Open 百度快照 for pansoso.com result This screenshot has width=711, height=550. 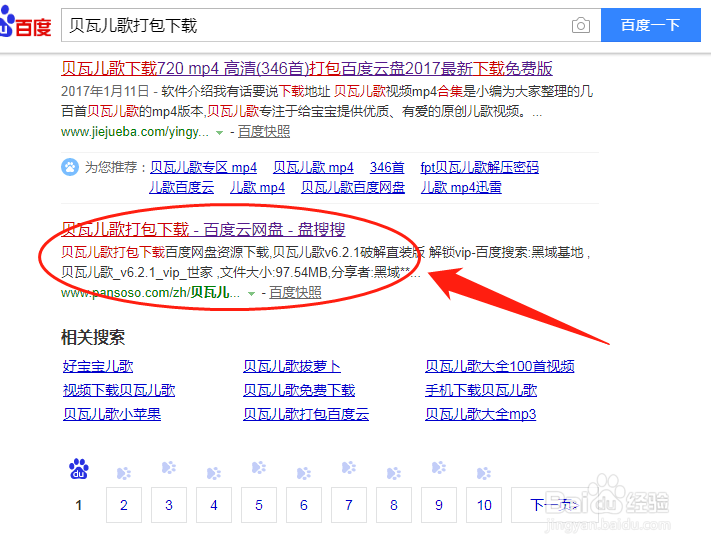pos(295,292)
